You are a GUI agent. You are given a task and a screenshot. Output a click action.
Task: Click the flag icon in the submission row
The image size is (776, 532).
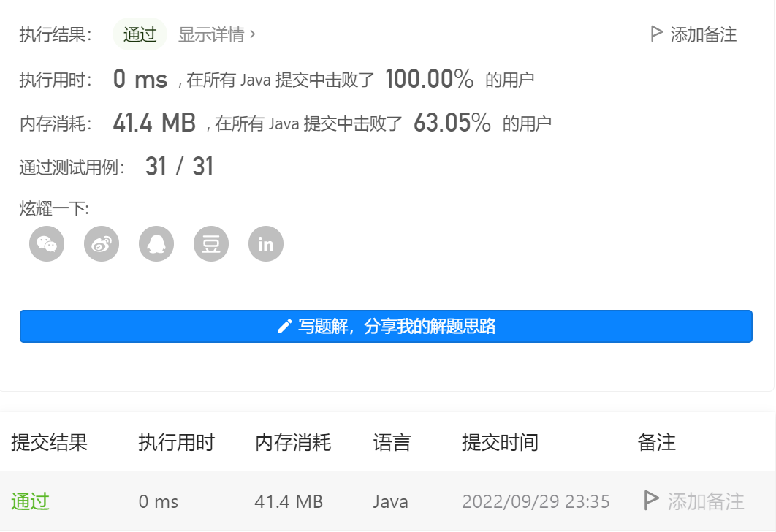pos(650,501)
